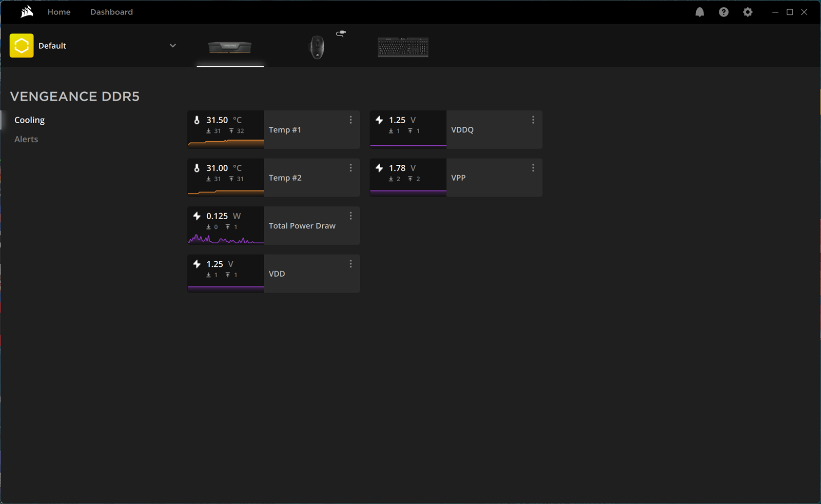Click the VPP lightning bolt icon

click(379, 168)
